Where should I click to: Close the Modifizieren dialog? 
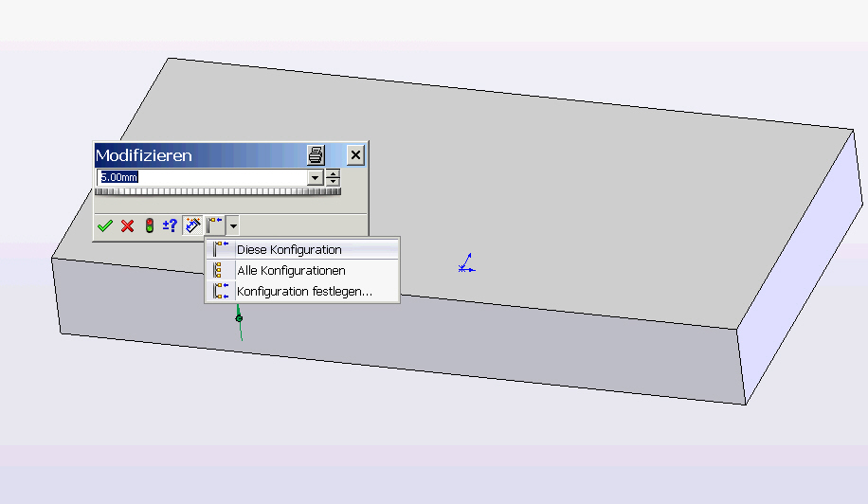point(355,155)
